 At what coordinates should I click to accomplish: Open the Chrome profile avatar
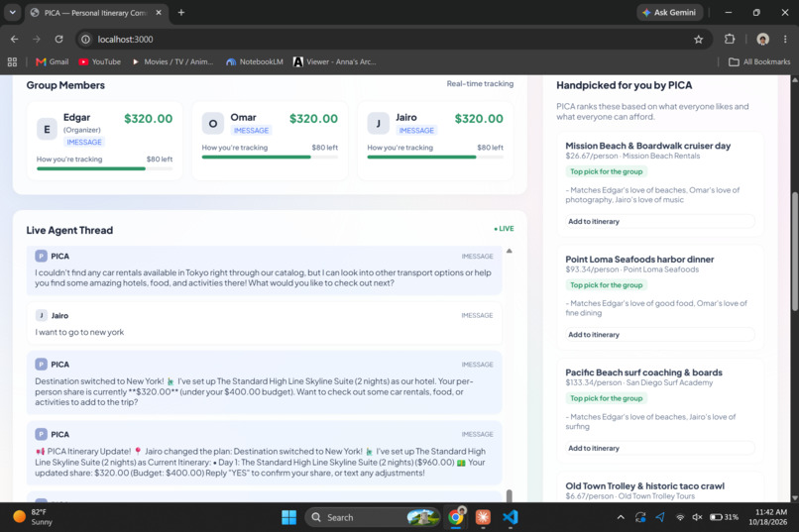[762, 40]
